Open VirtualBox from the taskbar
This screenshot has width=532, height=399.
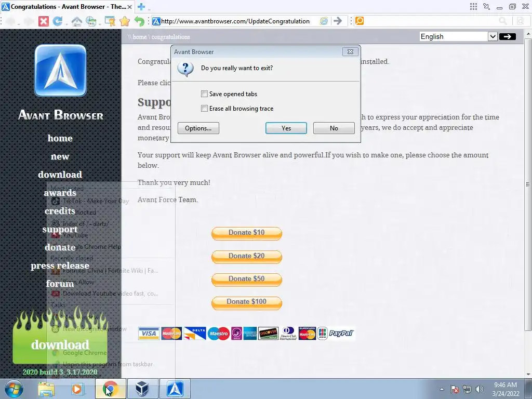click(x=142, y=389)
